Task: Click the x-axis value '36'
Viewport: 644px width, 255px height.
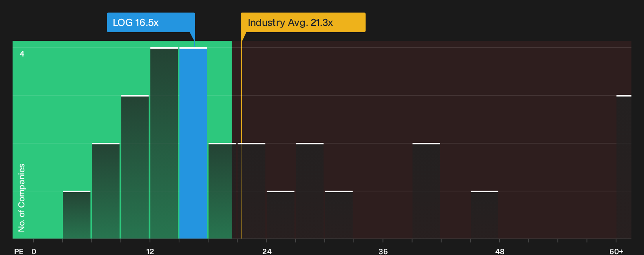Action: (x=383, y=251)
